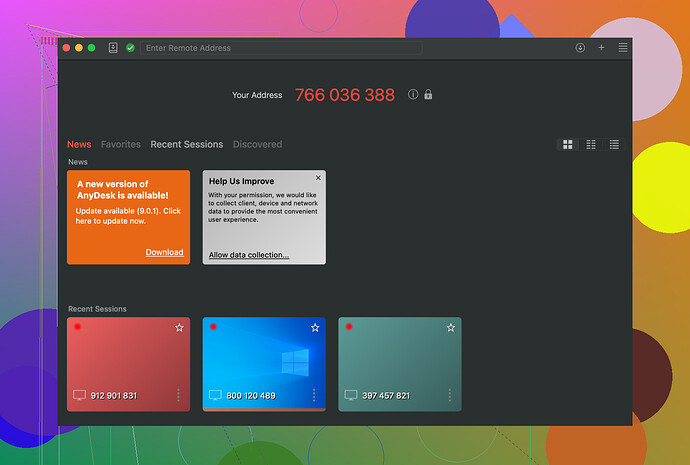690x465 pixels.
Task: Open the Windows 800 120 489 session thumbnail
Action: 264,364
